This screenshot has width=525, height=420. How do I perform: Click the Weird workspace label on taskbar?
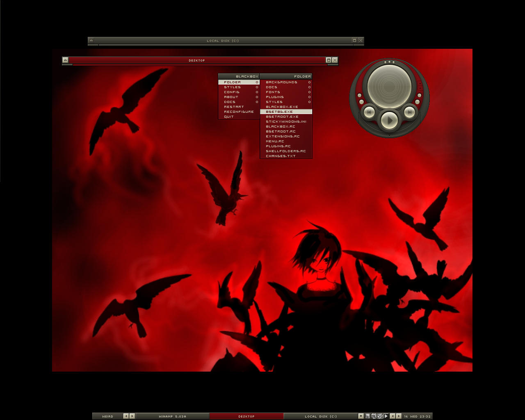pyautogui.click(x=107, y=416)
